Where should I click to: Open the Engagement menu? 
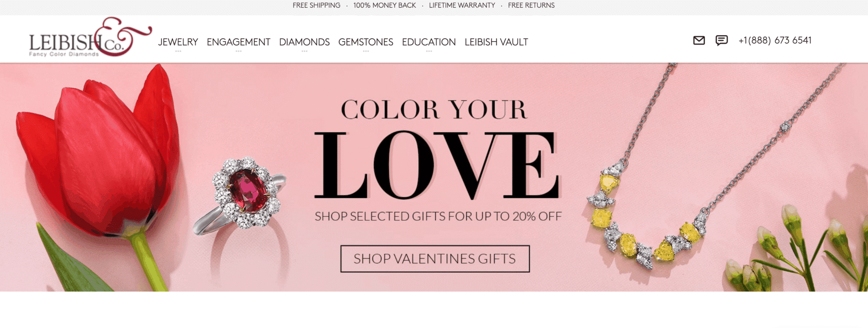tap(239, 42)
